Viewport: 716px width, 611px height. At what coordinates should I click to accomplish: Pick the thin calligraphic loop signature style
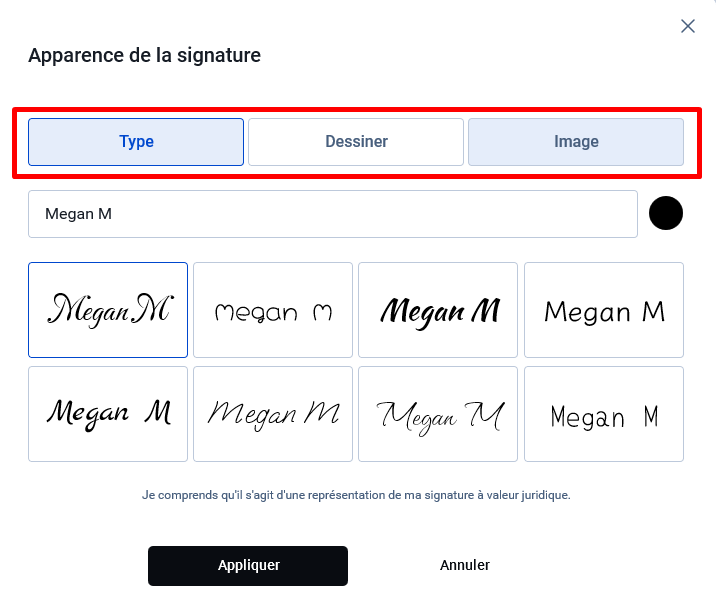(438, 414)
